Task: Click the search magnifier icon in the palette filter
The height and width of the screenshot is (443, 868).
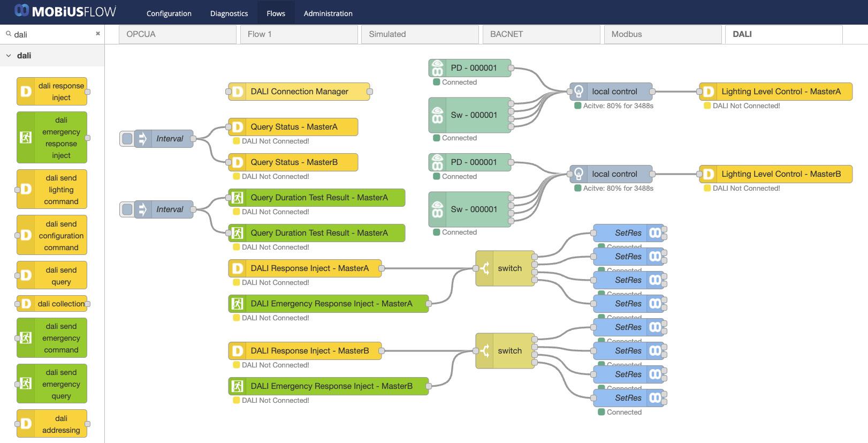Action: (9, 34)
